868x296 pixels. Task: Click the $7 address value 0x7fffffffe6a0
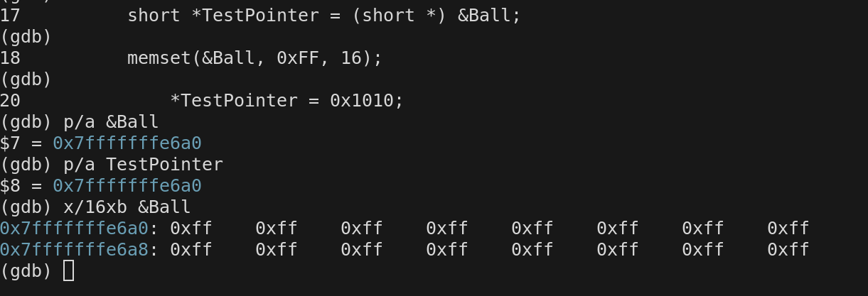tap(127, 143)
